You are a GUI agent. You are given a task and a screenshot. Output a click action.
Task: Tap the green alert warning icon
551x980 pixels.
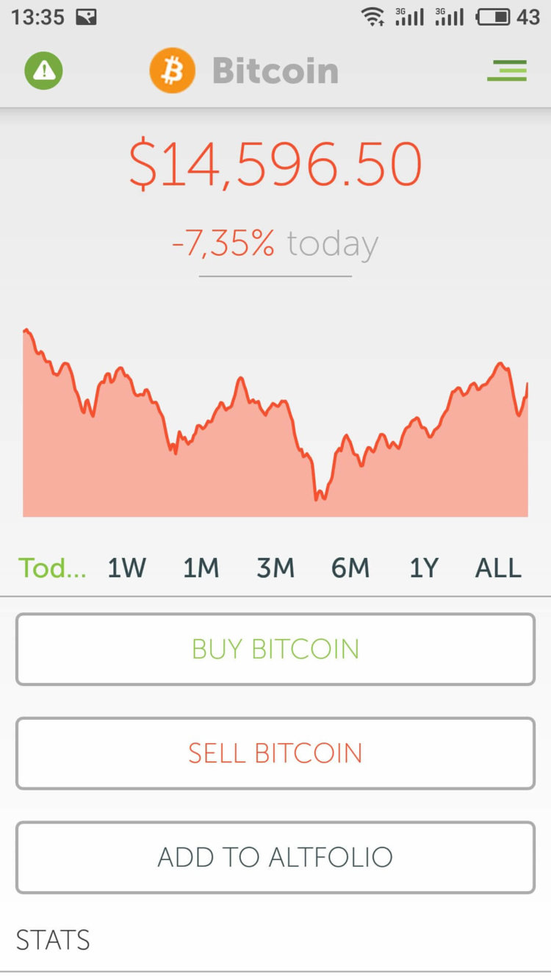click(x=44, y=71)
